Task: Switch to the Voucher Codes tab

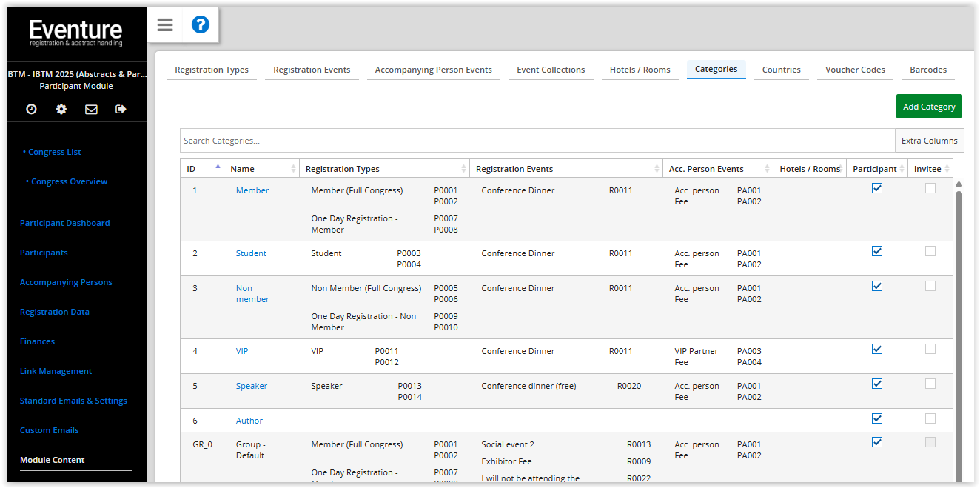Action: coord(855,70)
